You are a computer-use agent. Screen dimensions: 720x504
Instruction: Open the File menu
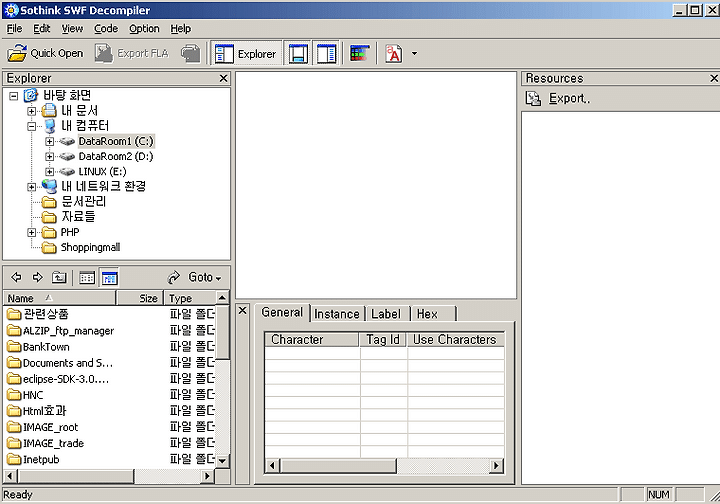click(x=14, y=28)
